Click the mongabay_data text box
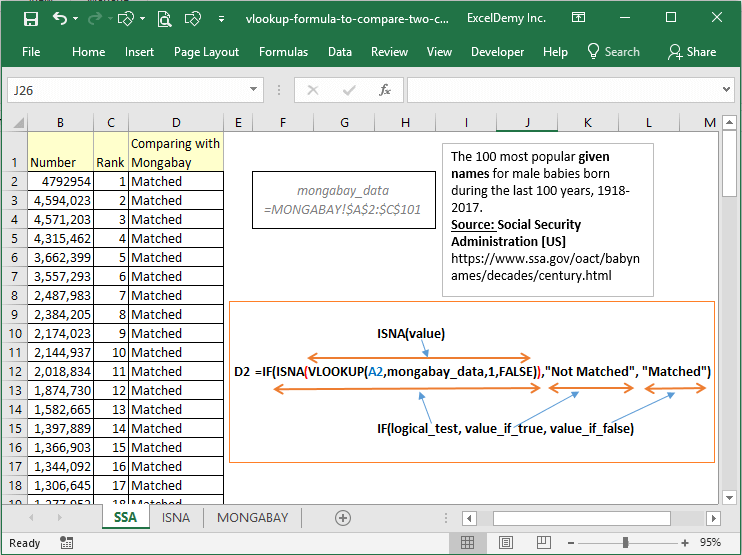The width and height of the screenshot is (742, 555). [344, 200]
